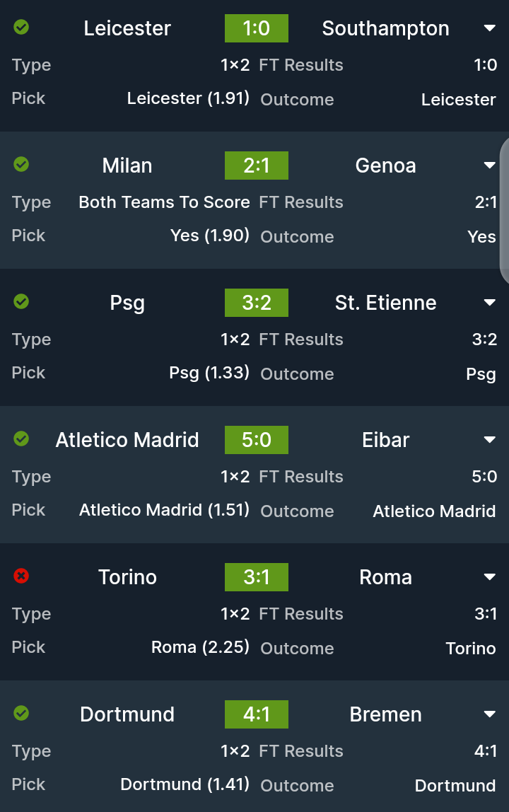The height and width of the screenshot is (812, 509).
Task: Expand the Milan vs Genoa match arrow
Action: [489, 166]
